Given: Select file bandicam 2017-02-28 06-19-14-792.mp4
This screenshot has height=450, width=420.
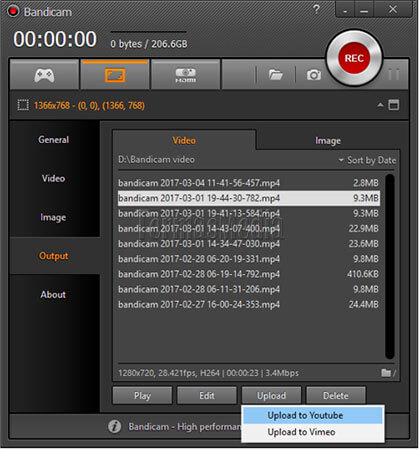Looking at the screenshot, I should pyautogui.click(x=249, y=274).
